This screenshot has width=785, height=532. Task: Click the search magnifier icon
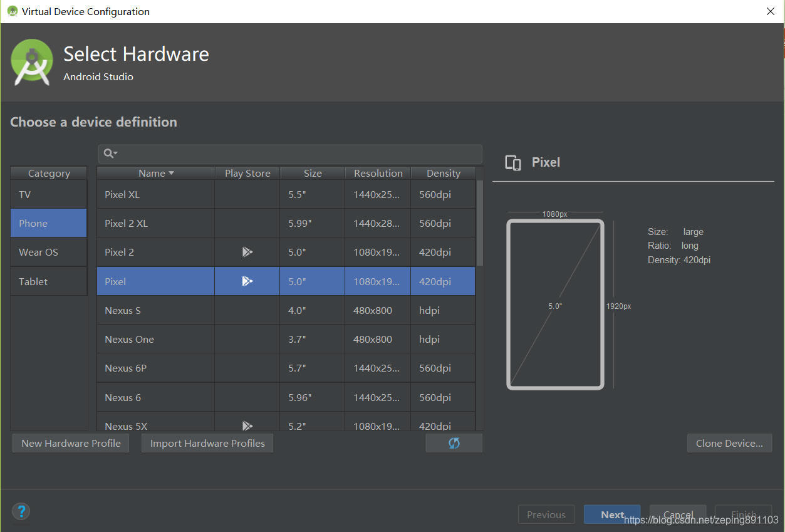point(109,154)
